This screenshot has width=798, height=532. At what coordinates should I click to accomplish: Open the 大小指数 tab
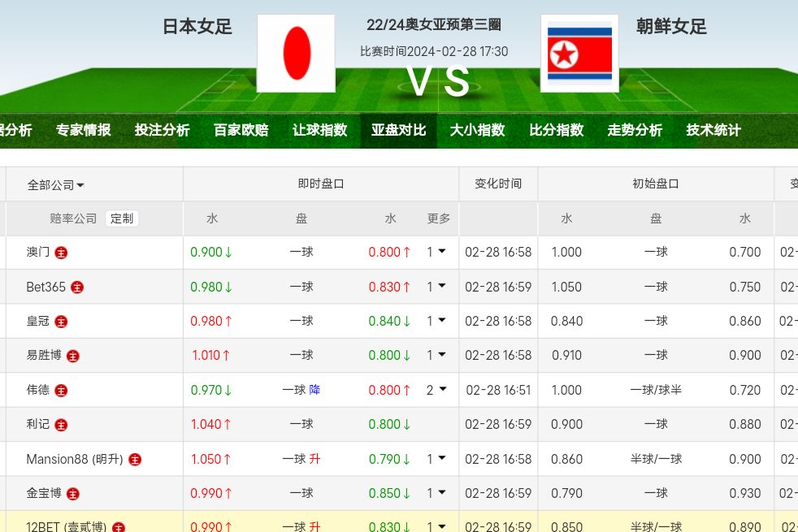[477, 130]
